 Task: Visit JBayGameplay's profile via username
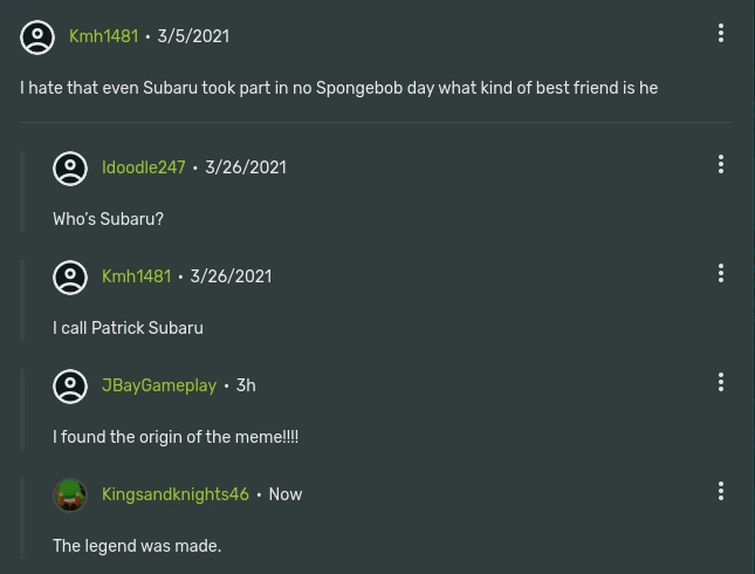158,386
